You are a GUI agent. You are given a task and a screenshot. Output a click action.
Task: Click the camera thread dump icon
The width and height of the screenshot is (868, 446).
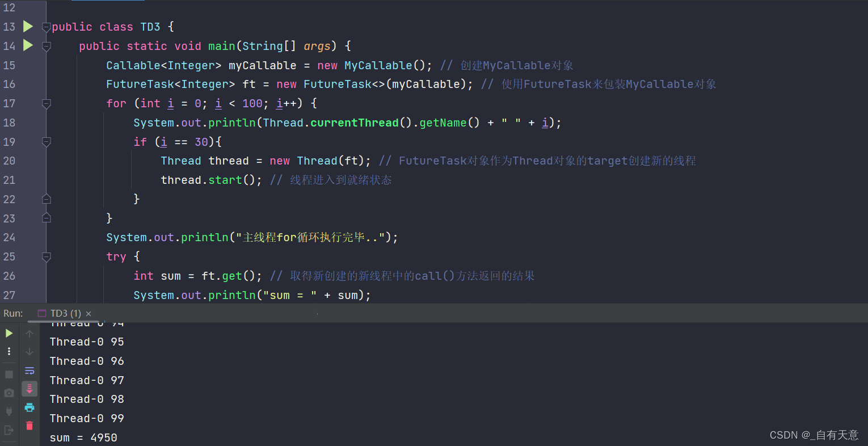(9, 393)
